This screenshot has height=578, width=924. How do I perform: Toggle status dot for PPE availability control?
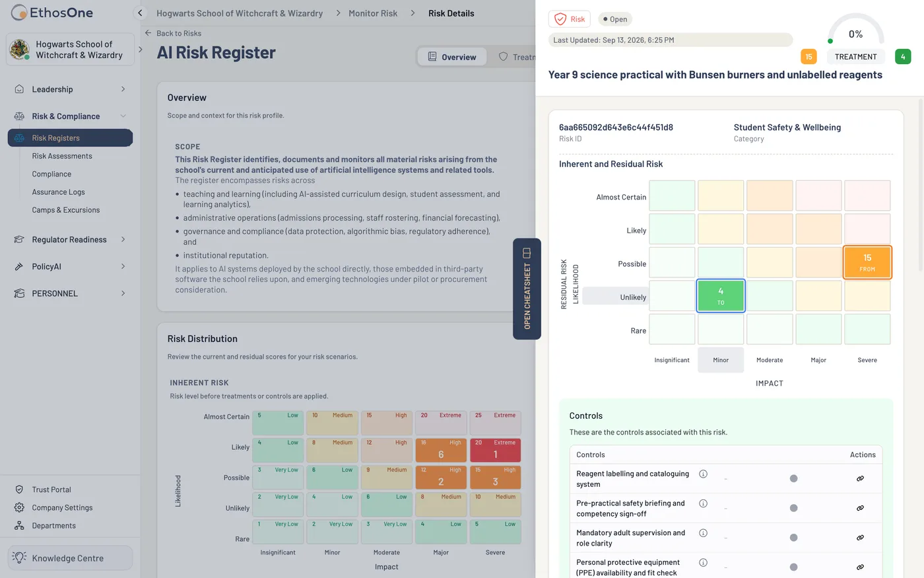coord(793,567)
